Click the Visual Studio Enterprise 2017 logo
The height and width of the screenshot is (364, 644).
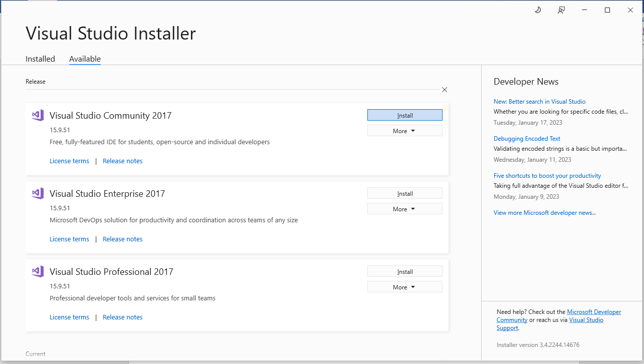pyautogui.click(x=38, y=193)
